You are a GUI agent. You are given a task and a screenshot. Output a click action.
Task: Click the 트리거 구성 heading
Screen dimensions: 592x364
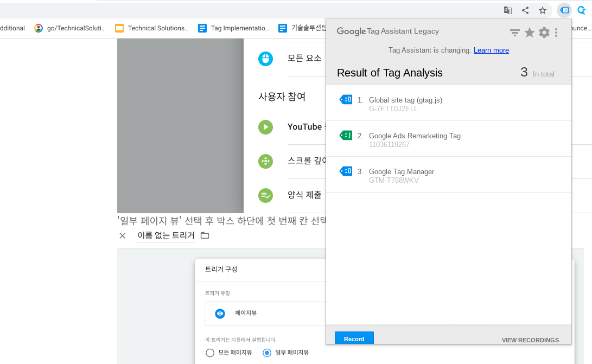(x=221, y=269)
